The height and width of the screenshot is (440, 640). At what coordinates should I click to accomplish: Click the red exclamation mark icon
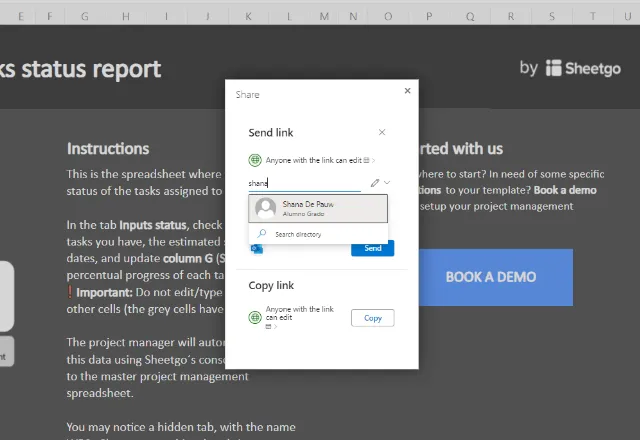pos(70,292)
